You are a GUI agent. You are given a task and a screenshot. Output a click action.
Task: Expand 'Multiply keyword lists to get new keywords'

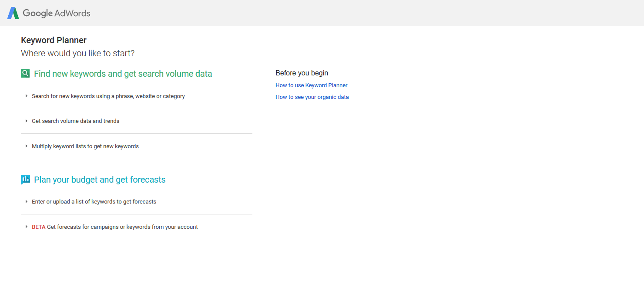pos(85,146)
